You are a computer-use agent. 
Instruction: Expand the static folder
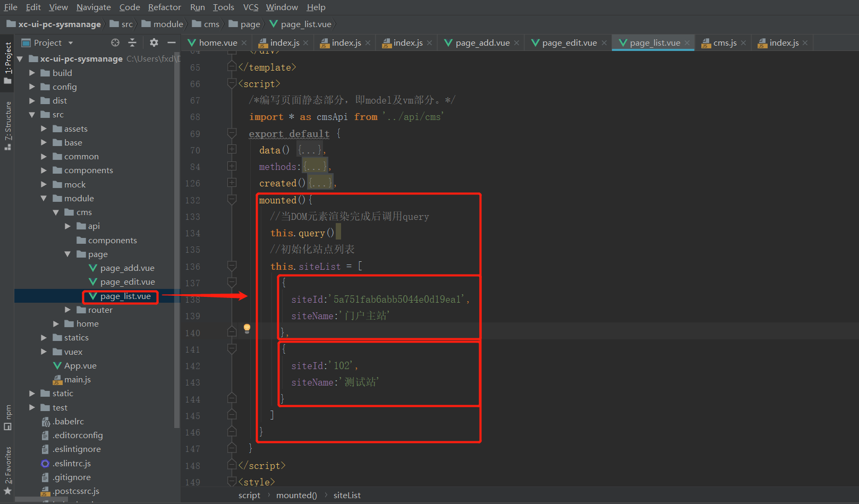[x=32, y=393]
